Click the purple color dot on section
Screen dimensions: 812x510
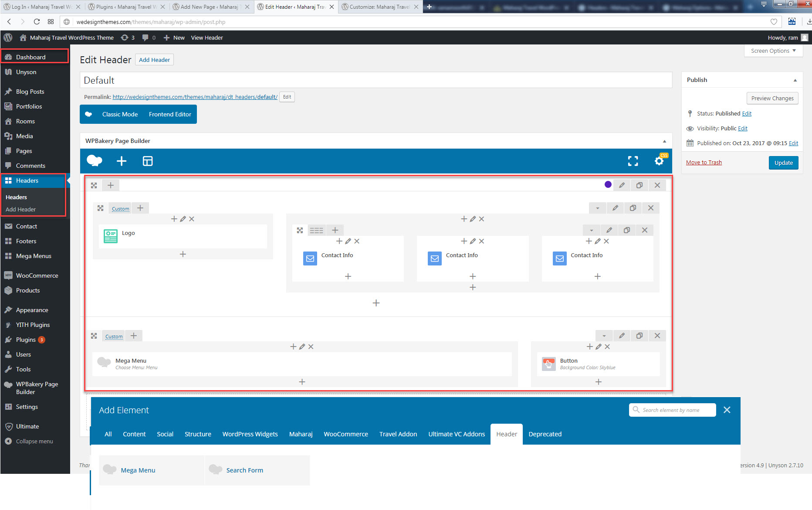tap(608, 184)
